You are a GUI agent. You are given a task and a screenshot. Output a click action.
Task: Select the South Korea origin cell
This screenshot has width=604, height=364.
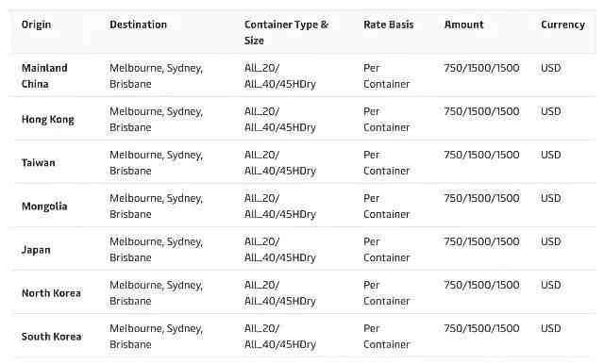point(51,337)
